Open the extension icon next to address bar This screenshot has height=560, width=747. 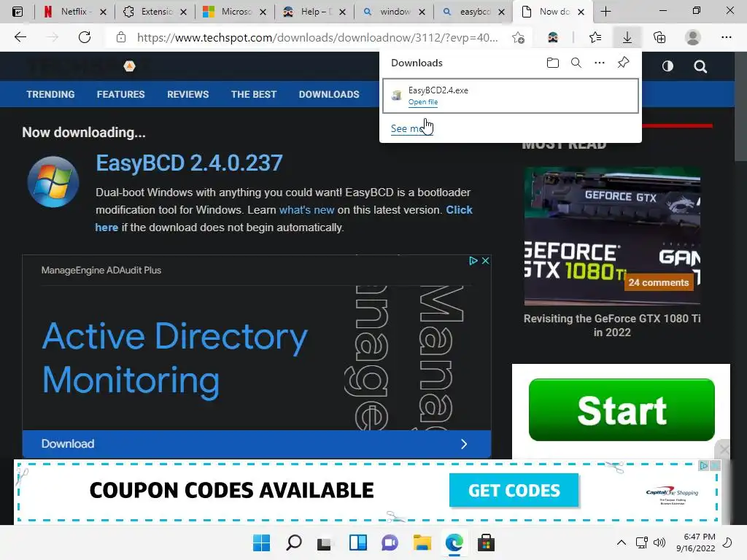[553, 38]
